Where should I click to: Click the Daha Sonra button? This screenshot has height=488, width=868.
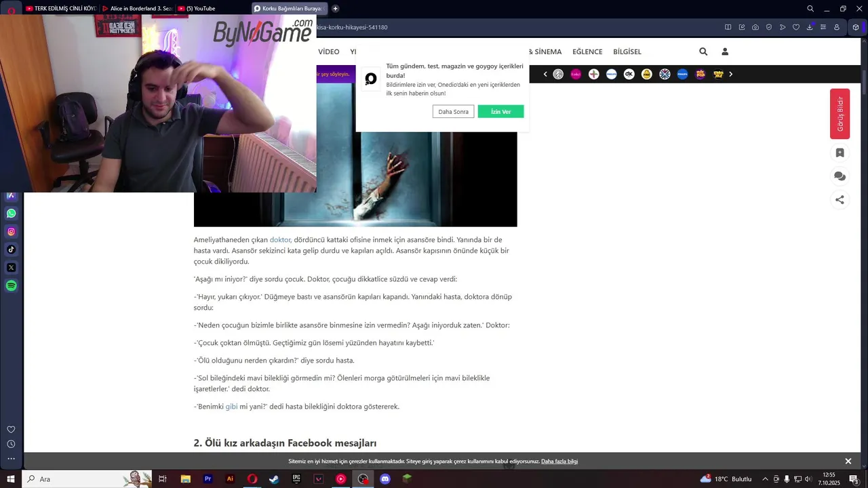pyautogui.click(x=453, y=112)
